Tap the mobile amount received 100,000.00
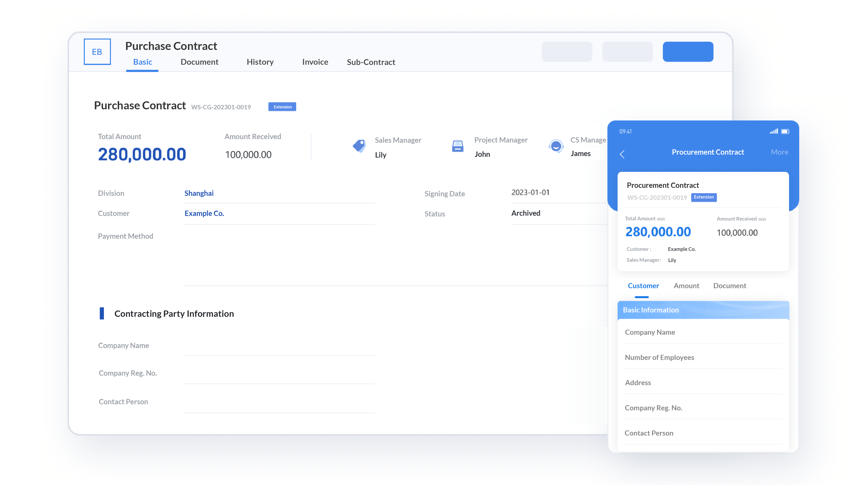The image size is (868, 485). point(737,233)
